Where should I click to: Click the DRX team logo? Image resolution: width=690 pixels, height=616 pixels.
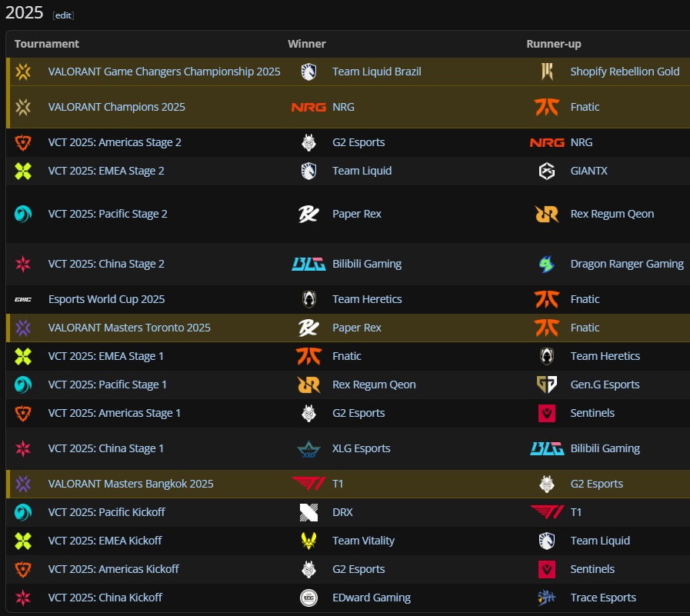(x=308, y=512)
